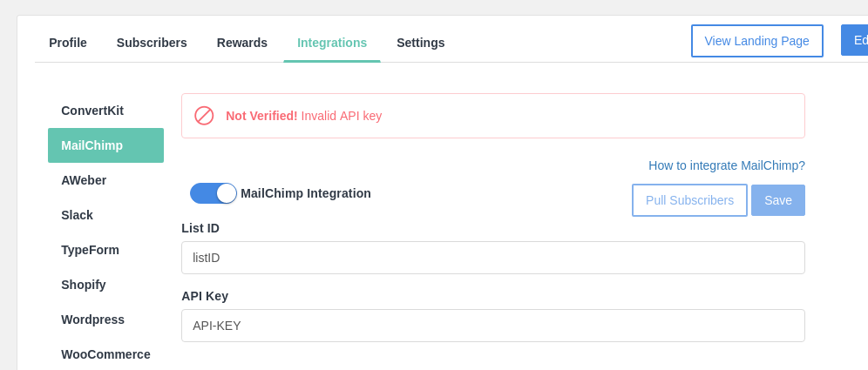The width and height of the screenshot is (868, 370).
Task: Select the Integrations tab
Action: point(332,43)
